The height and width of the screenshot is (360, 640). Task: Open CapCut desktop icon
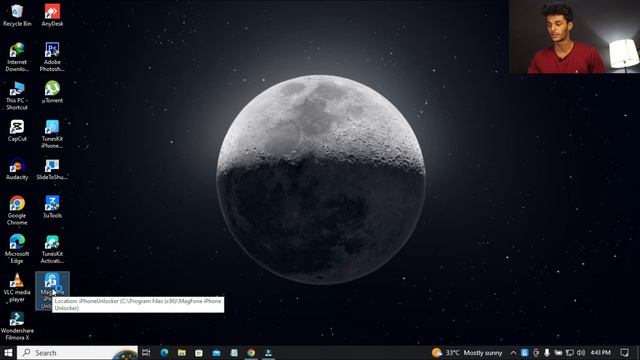point(17,131)
